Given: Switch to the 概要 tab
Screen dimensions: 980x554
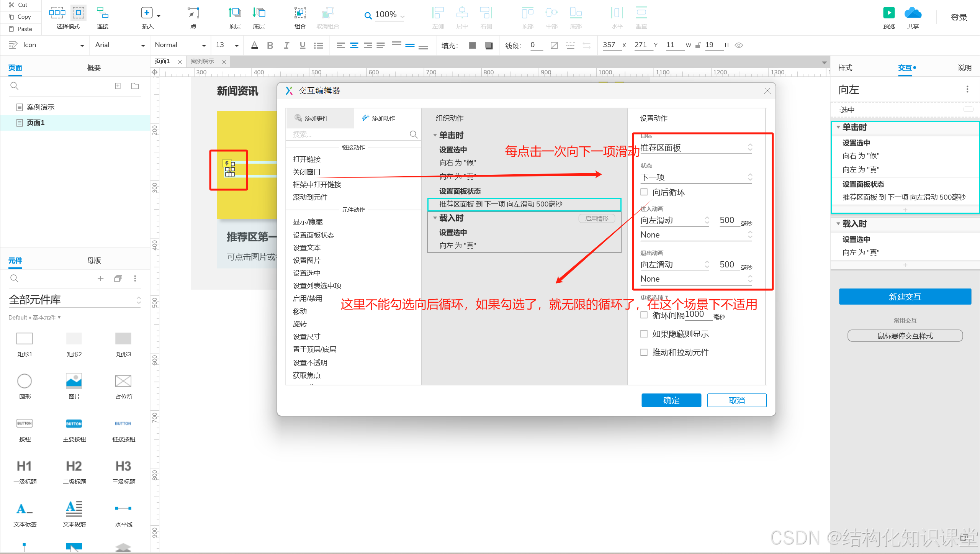Looking at the screenshot, I should pyautogui.click(x=94, y=68).
